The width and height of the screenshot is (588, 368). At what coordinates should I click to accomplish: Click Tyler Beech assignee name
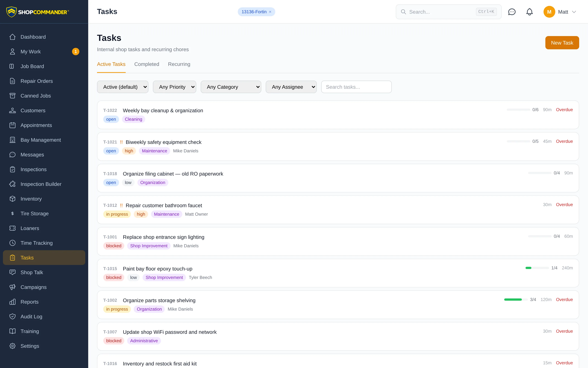pyautogui.click(x=200, y=277)
